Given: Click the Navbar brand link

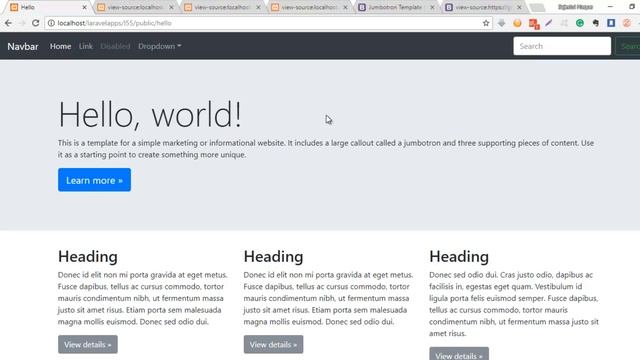Looking at the screenshot, I should (23, 47).
